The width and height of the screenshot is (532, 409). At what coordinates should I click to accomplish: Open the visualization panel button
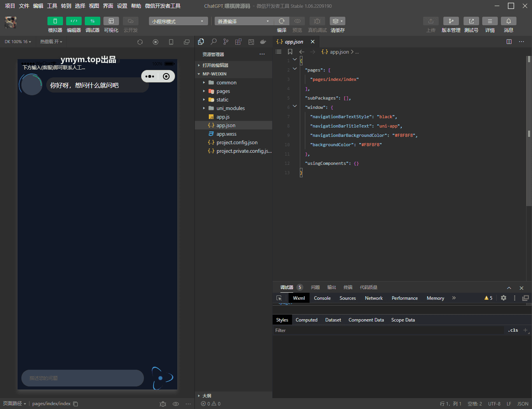[111, 21]
